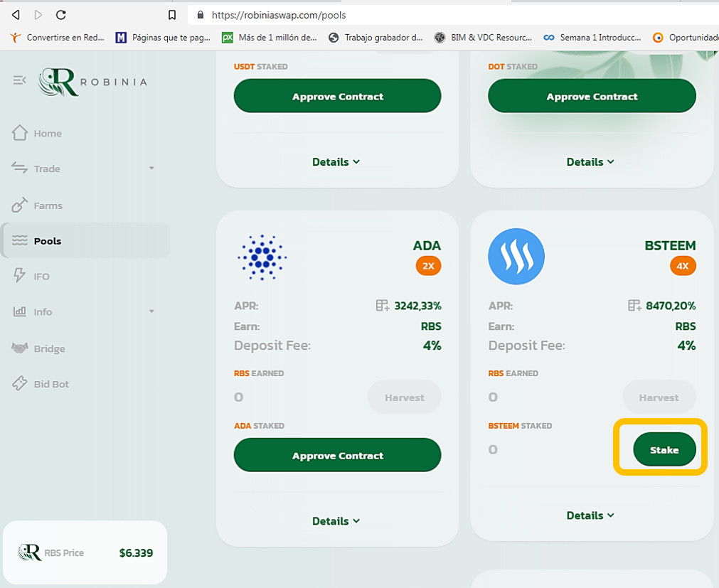This screenshot has height=588, width=719.
Task: Click the ADA Cardano token logo
Action: click(x=262, y=257)
